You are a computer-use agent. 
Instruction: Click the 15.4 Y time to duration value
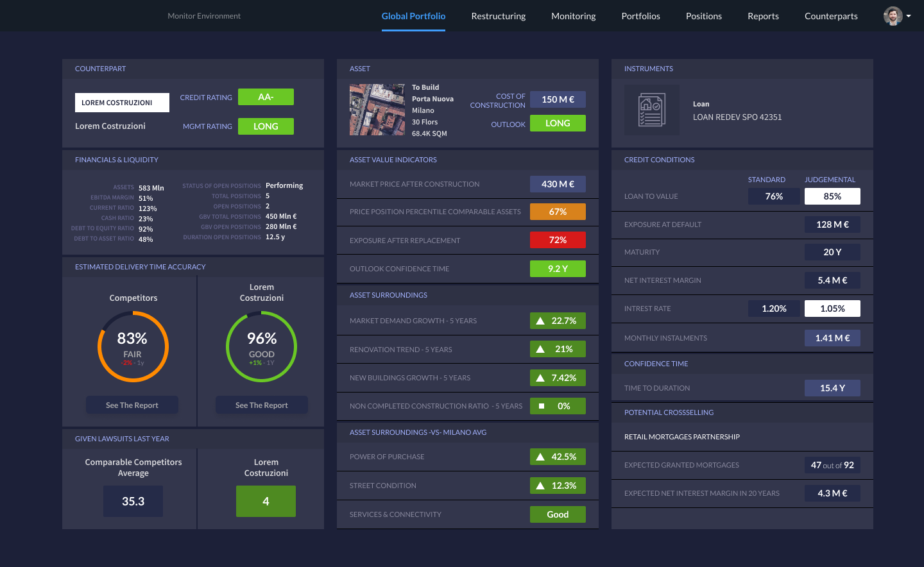tap(832, 388)
